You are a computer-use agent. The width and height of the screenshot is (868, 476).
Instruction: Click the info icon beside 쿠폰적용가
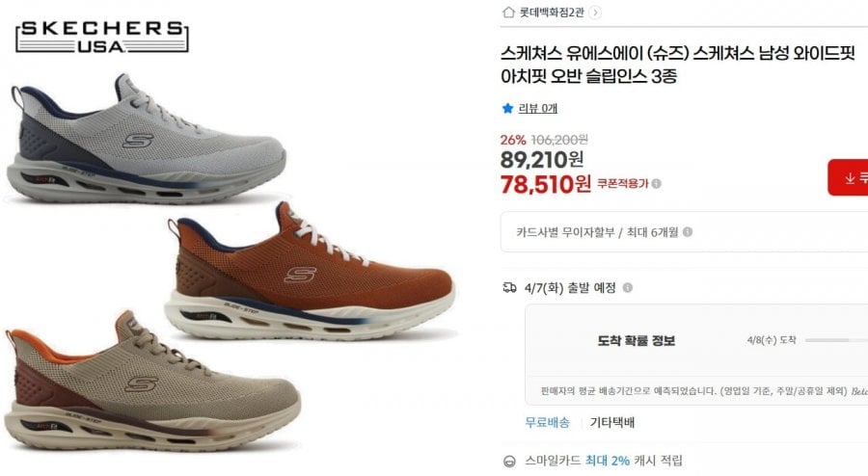pyautogui.click(x=657, y=183)
